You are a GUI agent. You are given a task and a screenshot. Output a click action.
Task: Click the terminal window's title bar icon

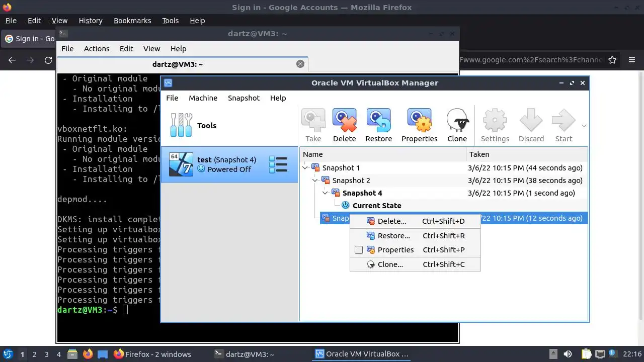click(x=63, y=34)
